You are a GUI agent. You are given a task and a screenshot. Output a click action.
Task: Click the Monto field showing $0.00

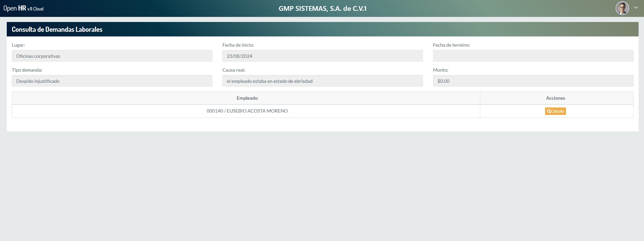point(533,81)
